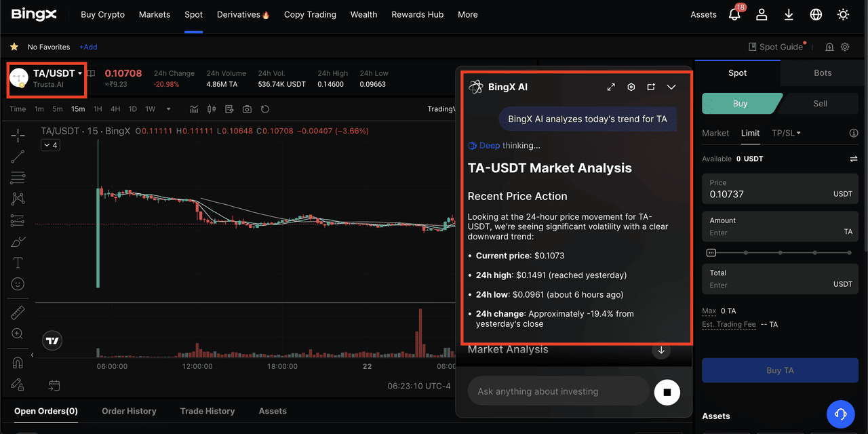868x434 pixels.
Task: Open the Buy Crypto navigation menu
Action: 102,14
